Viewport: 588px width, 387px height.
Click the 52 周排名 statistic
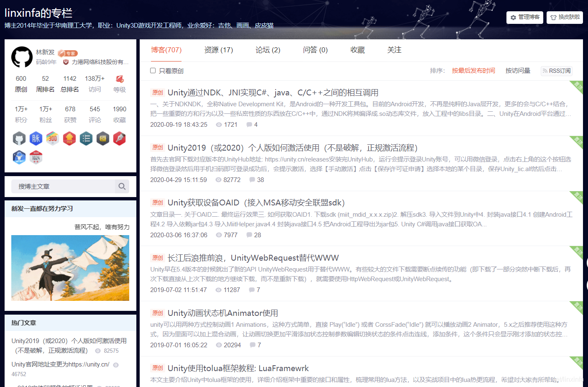tap(45, 84)
